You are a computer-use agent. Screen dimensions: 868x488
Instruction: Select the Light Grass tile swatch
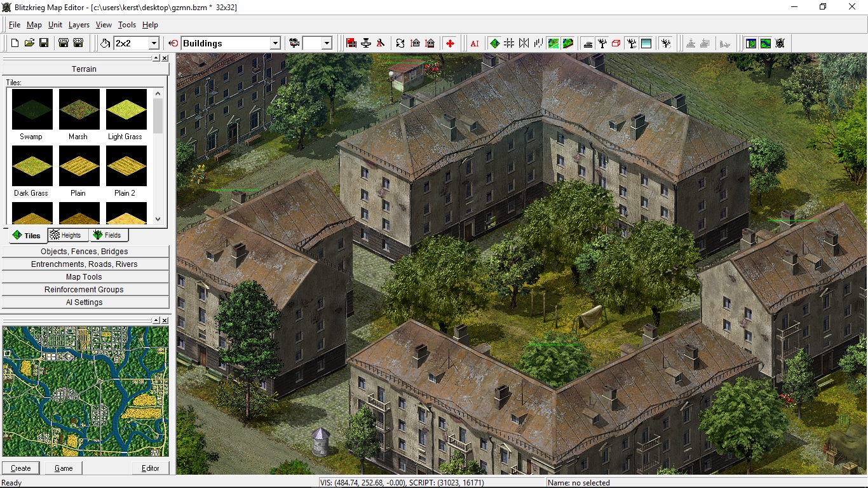tap(126, 109)
